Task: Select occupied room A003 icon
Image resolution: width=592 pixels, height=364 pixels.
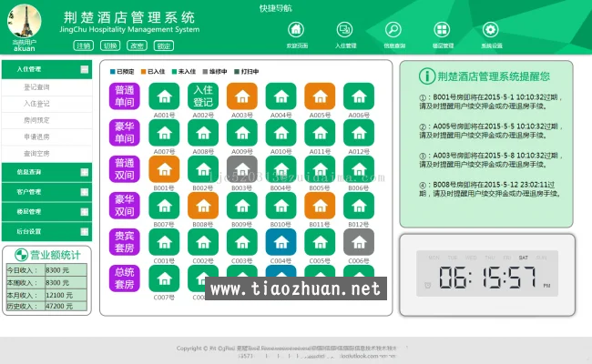Action: click(242, 96)
